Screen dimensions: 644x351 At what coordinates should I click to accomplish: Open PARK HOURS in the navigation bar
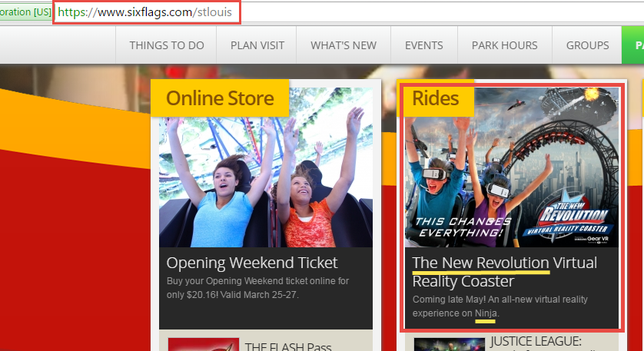[x=505, y=45]
